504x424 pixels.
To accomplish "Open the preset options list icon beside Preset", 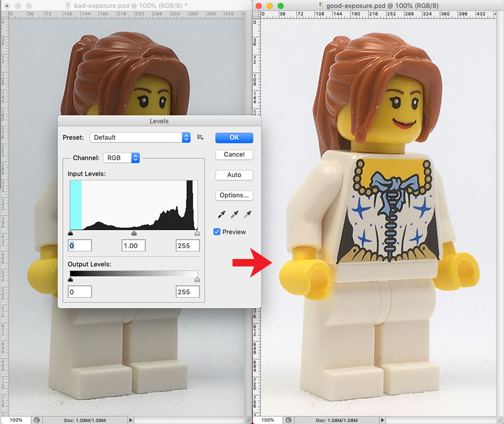I will click(x=201, y=137).
